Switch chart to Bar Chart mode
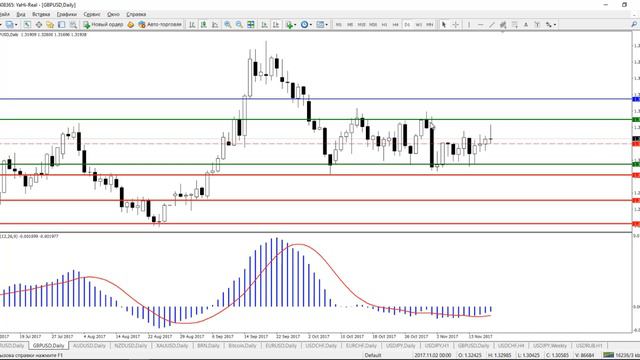This screenshot has width=640, height=360. [192, 24]
